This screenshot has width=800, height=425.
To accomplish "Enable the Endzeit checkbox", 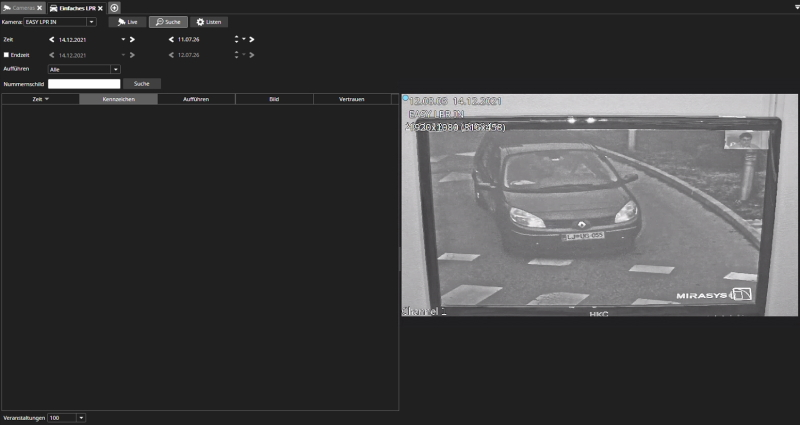I will click(7, 54).
